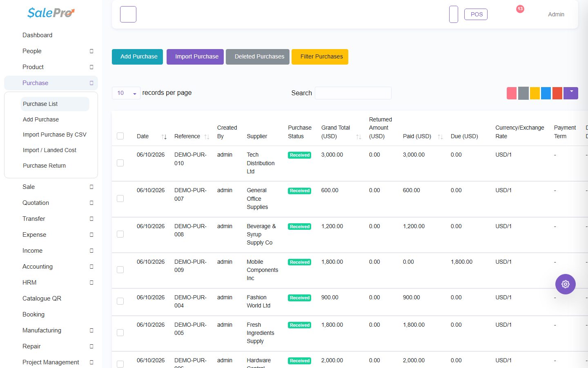Select the checkbox for DEMO-PUR-007
The image size is (588, 368).
click(120, 199)
